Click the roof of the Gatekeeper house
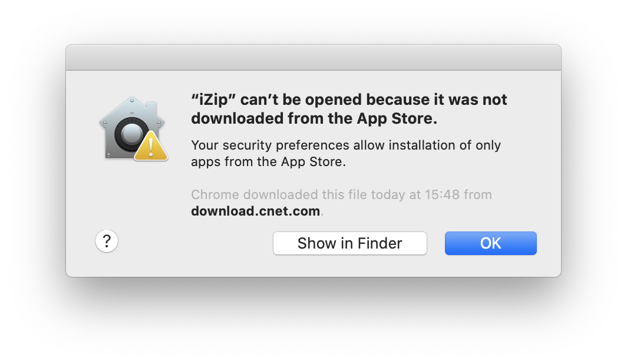Viewport: 627px width, 364px height. pyautogui.click(x=132, y=108)
